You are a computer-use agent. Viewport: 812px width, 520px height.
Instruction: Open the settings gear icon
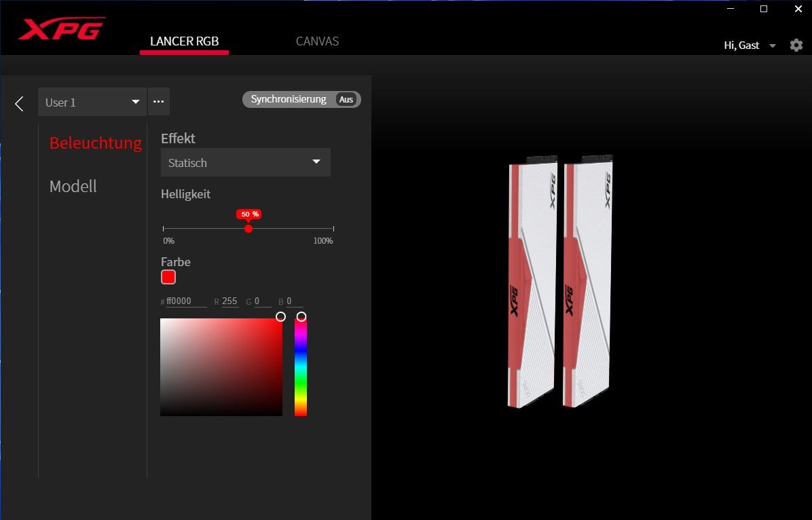click(x=796, y=45)
